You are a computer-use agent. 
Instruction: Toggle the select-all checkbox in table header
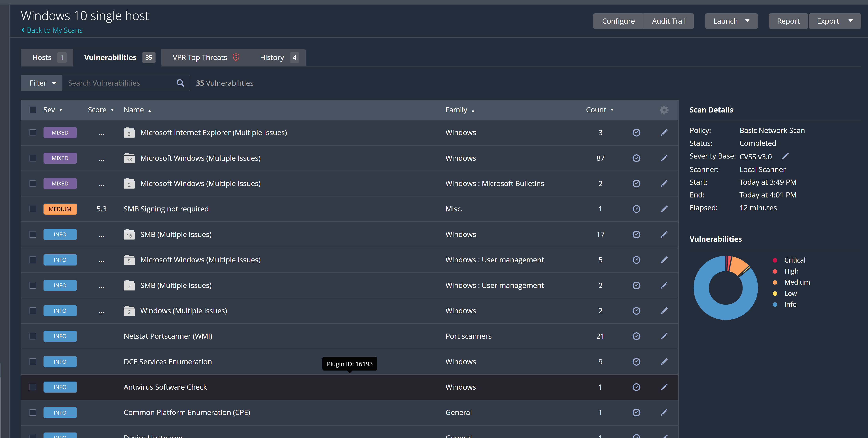click(33, 110)
